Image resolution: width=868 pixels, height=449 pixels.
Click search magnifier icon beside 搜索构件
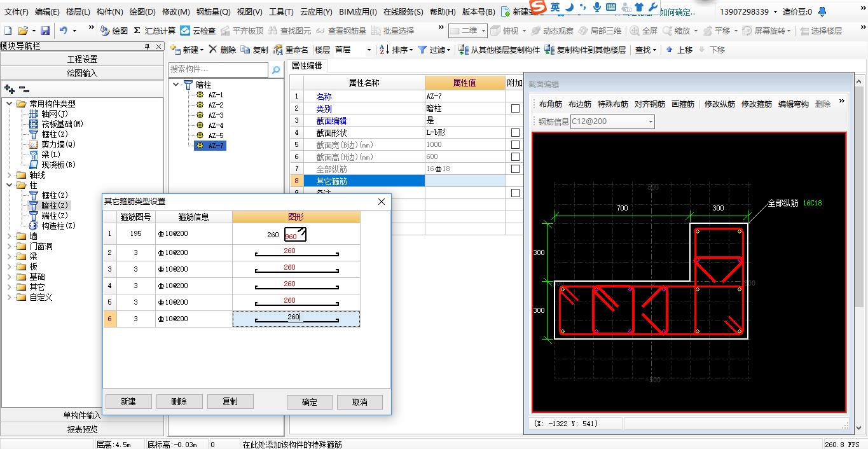pos(276,70)
